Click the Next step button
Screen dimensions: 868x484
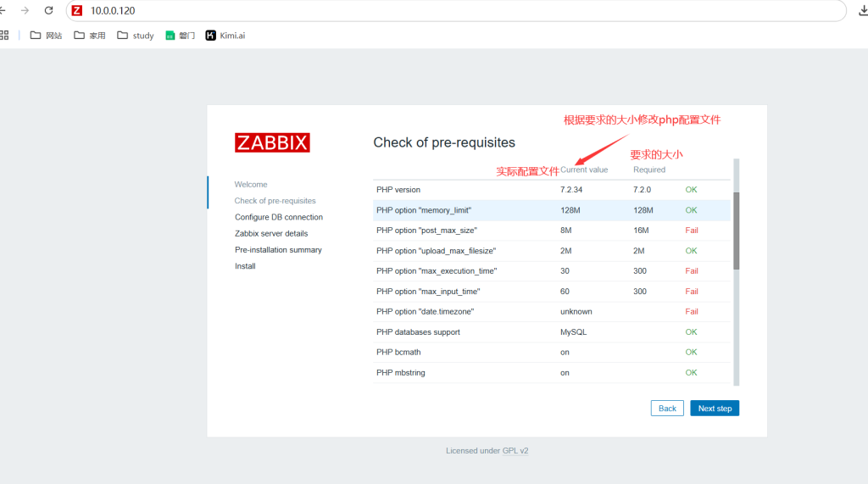pyautogui.click(x=715, y=409)
